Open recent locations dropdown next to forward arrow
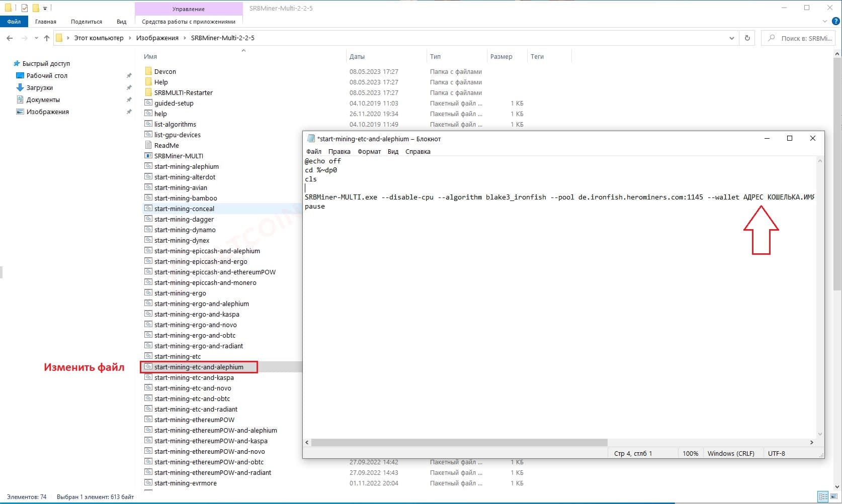Image resolution: width=842 pixels, height=504 pixels. (x=36, y=38)
